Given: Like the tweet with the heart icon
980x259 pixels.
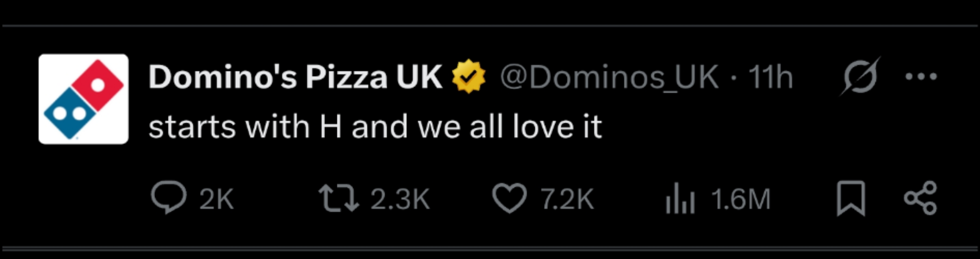Looking at the screenshot, I should click(x=509, y=198).
